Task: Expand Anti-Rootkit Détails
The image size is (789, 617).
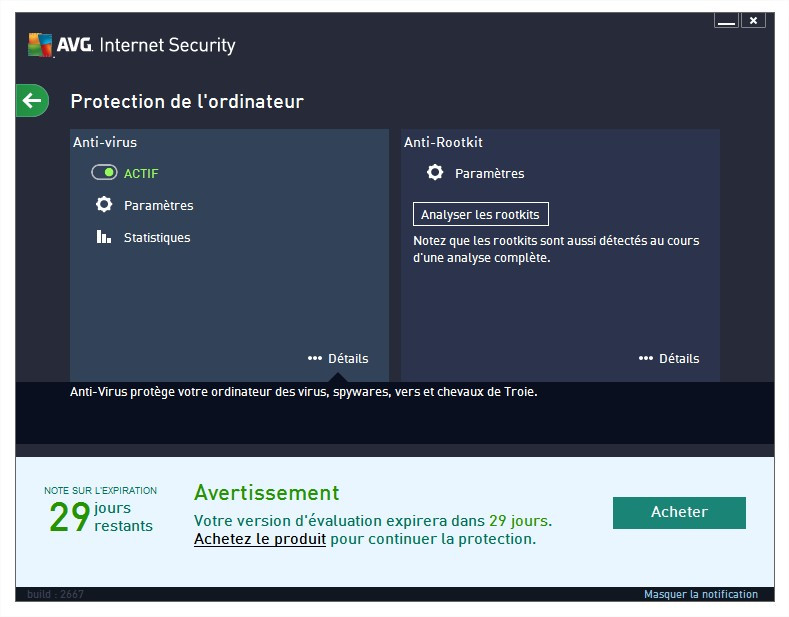Action: pos(669,358)
